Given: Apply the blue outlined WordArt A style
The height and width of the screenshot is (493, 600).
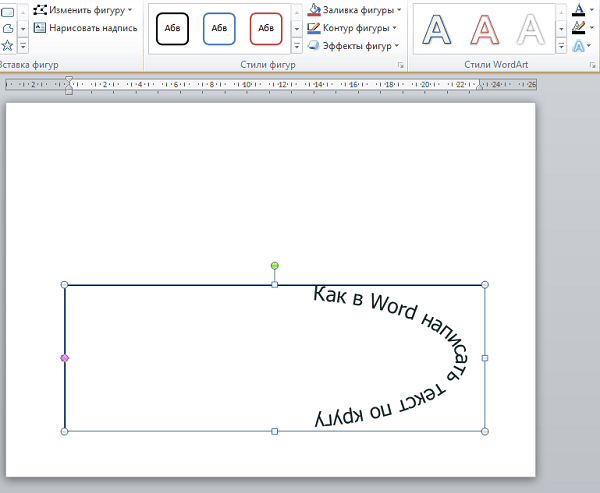Looking at the screenshot, I should [437, 29].
